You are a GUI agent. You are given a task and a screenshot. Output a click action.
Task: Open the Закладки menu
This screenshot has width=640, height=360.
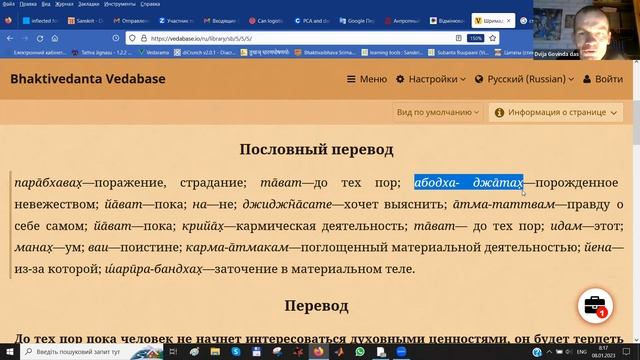tap(89, 4)
